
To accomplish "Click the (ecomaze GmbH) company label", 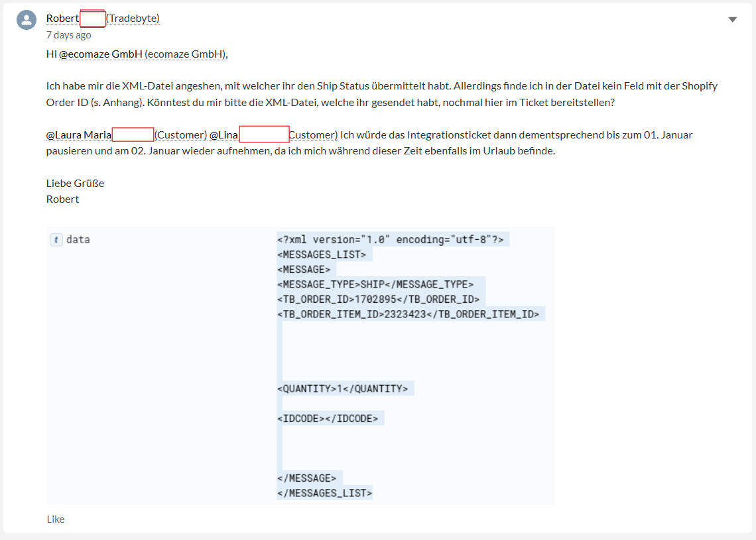I will click(186, 54).
